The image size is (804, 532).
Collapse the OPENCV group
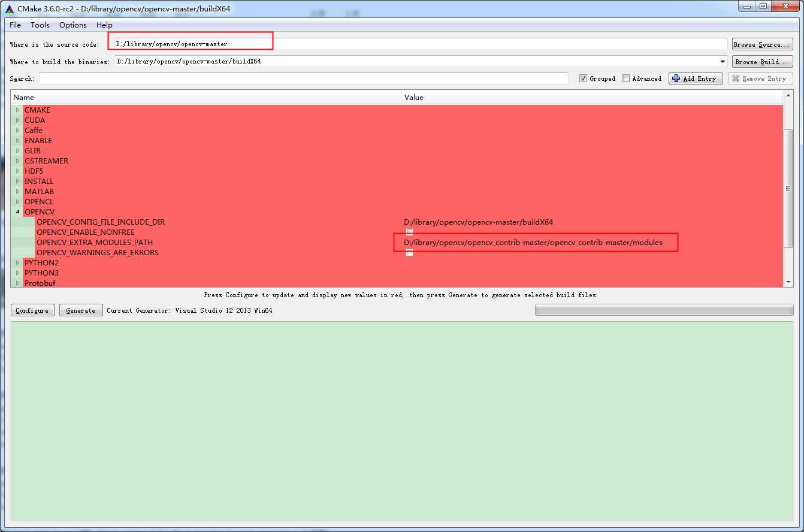coord(17,212)
